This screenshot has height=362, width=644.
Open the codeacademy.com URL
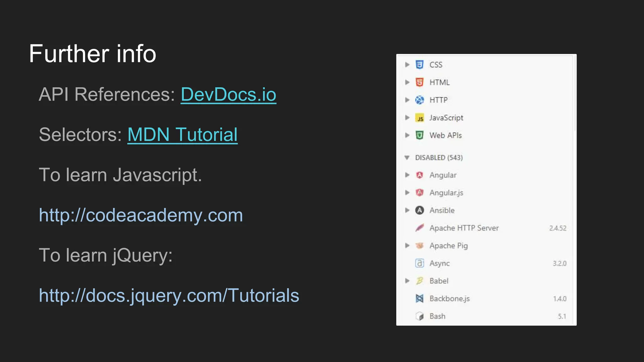(x=141, y=215)
